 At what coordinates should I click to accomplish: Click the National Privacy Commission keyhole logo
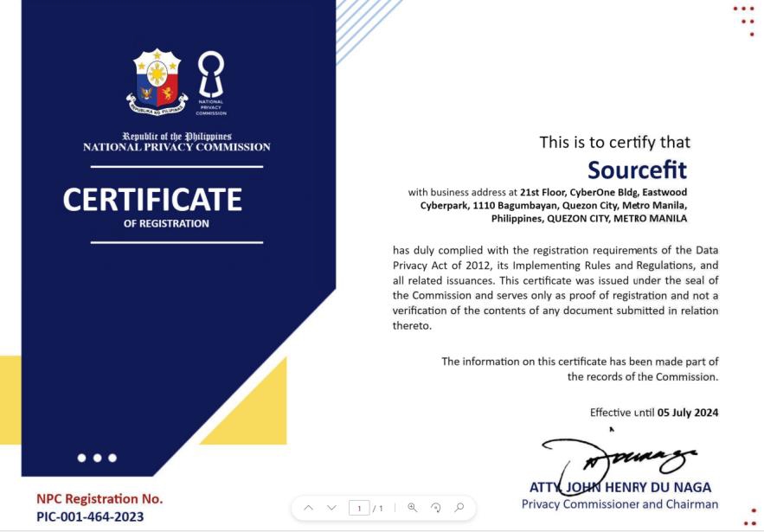211,83
